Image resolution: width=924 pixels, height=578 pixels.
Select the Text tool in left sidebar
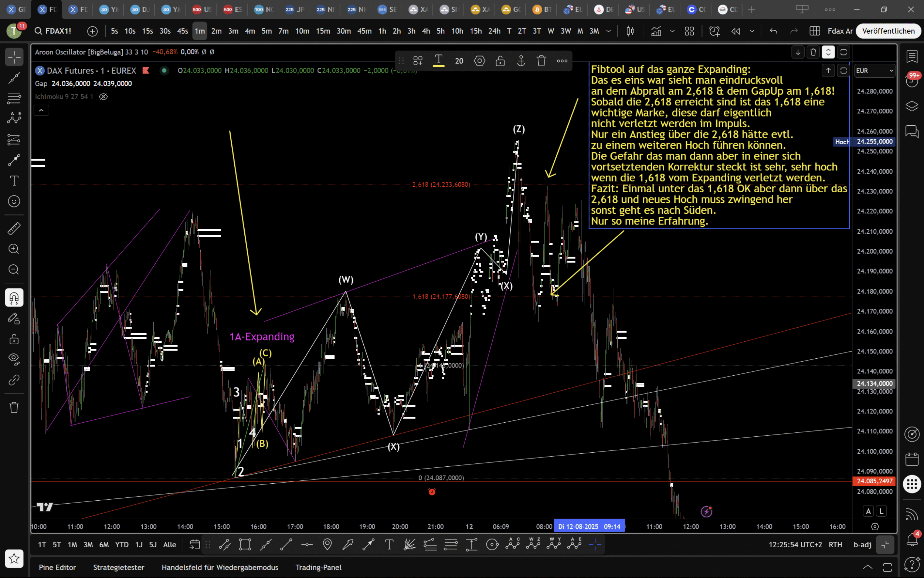coord(14,180)
